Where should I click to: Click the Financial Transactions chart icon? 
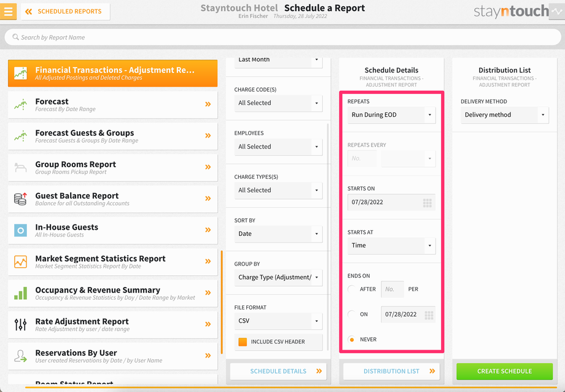pyautogui.click(x=20, y=73)
